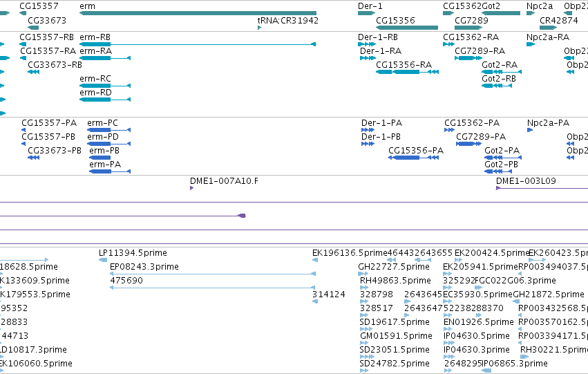Click the Got2-PB protein label
Viewport: 588px width, 374px height.
[502, 165]
